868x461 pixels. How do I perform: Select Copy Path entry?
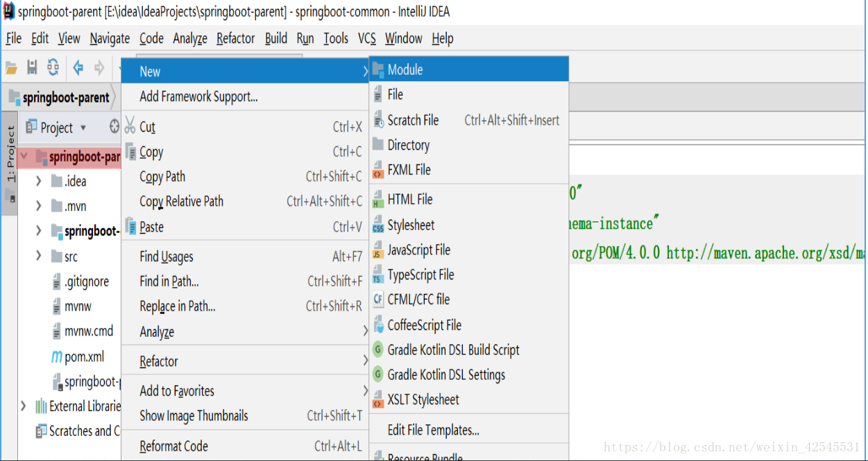click(x=245, y=176)
